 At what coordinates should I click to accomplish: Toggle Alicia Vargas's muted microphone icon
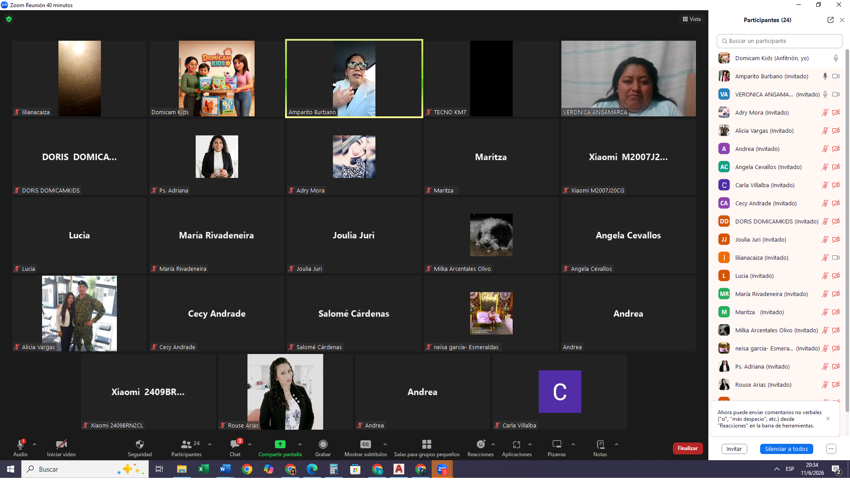pyautogui.click(x=825, y=131)
